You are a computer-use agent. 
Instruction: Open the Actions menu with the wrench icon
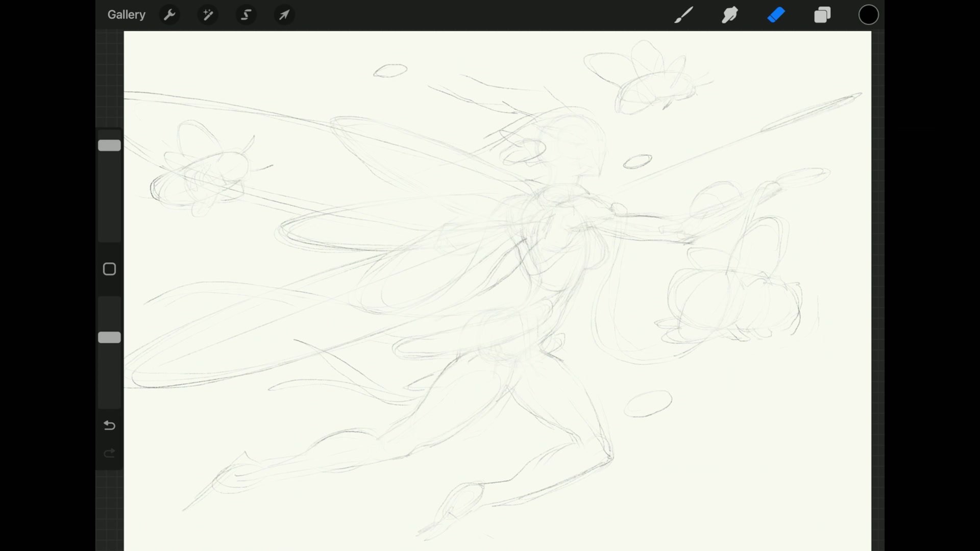[x=169, y=15]
